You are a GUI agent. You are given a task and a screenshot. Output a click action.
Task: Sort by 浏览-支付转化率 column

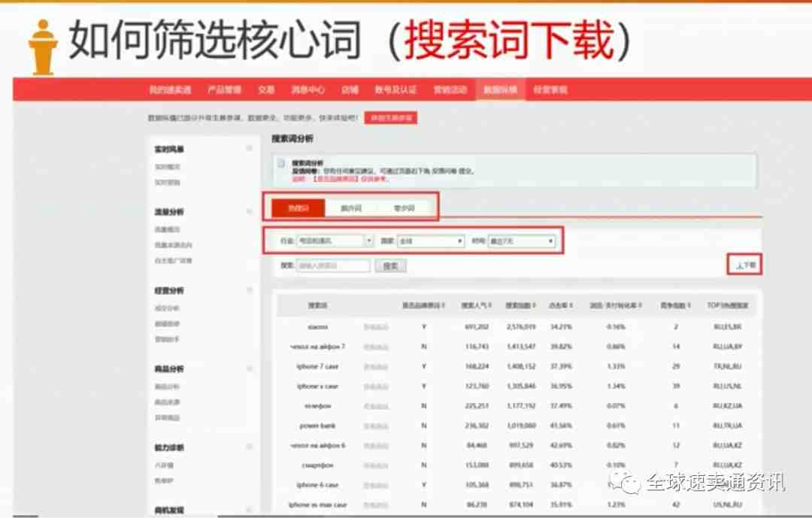click(x=616, y=306)
